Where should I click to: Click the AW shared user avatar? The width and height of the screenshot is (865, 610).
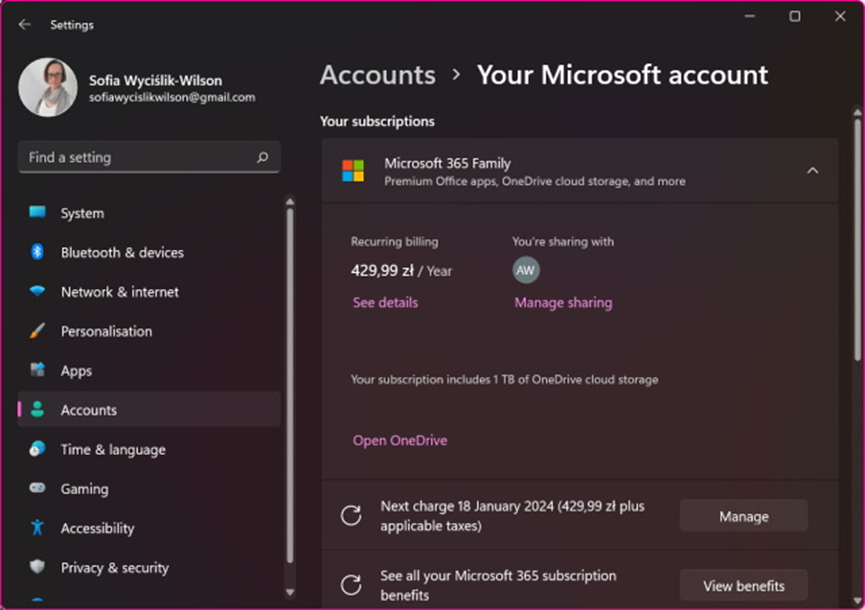pyautogui.click(x=526, y=270)
